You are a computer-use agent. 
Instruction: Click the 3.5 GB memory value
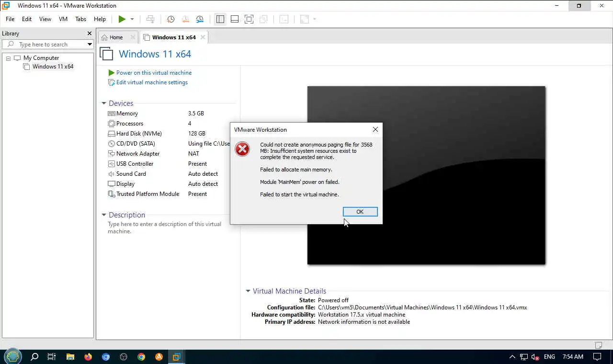[196, 114]
